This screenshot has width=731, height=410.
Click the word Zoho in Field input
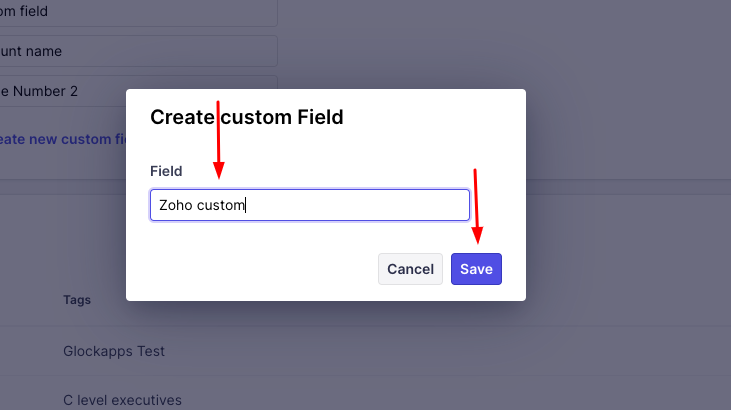[x=175, y=205]
